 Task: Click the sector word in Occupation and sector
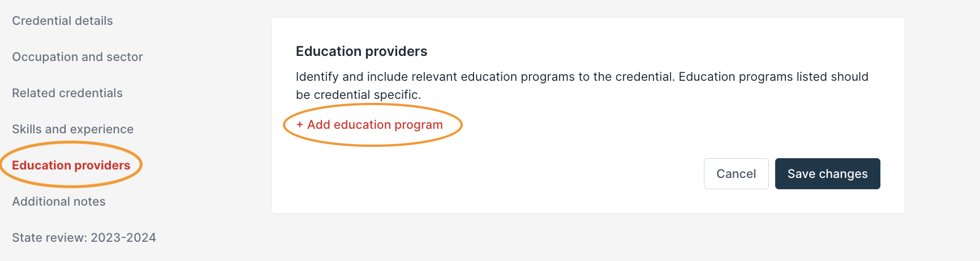(124, 57)
